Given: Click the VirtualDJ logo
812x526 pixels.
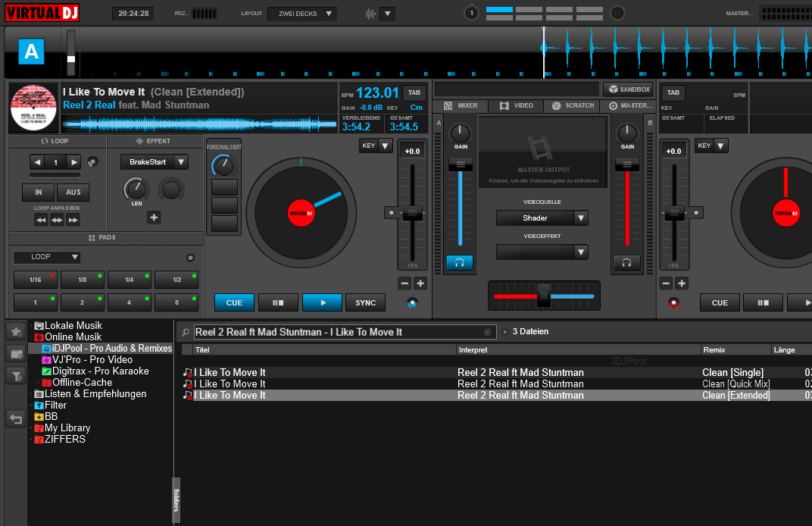Looking at the screenshot, I should tap(42, 12).
